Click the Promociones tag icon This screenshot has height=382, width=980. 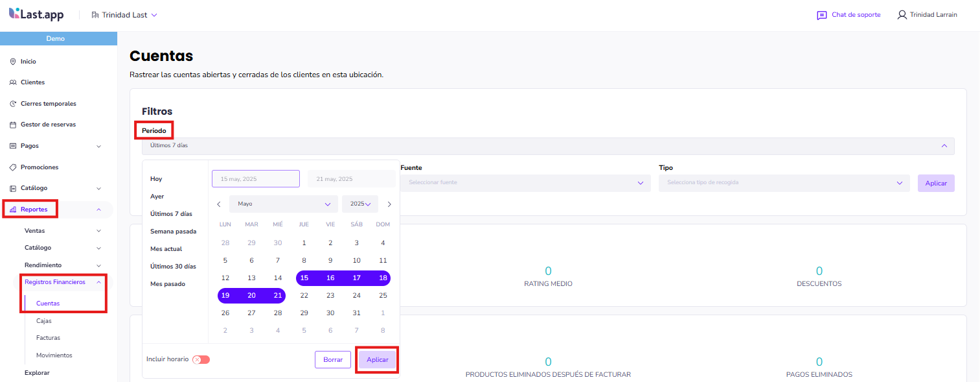[x=13, y=167]
